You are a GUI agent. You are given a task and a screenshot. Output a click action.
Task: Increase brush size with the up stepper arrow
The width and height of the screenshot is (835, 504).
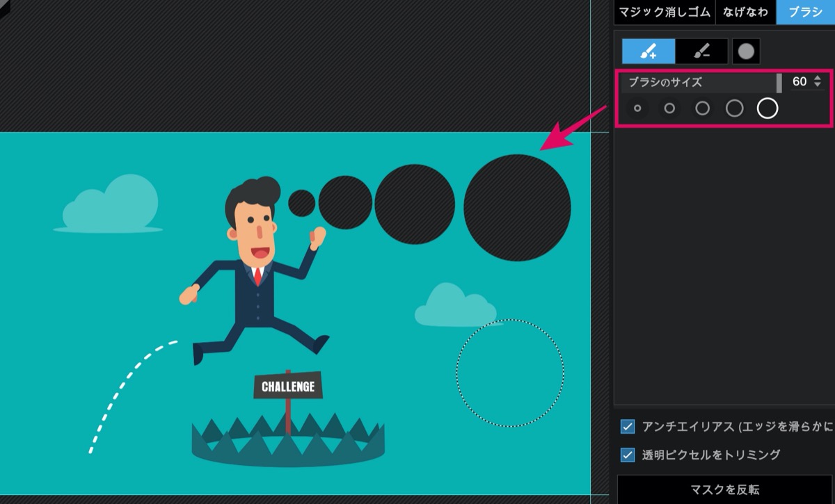(818, 78)
